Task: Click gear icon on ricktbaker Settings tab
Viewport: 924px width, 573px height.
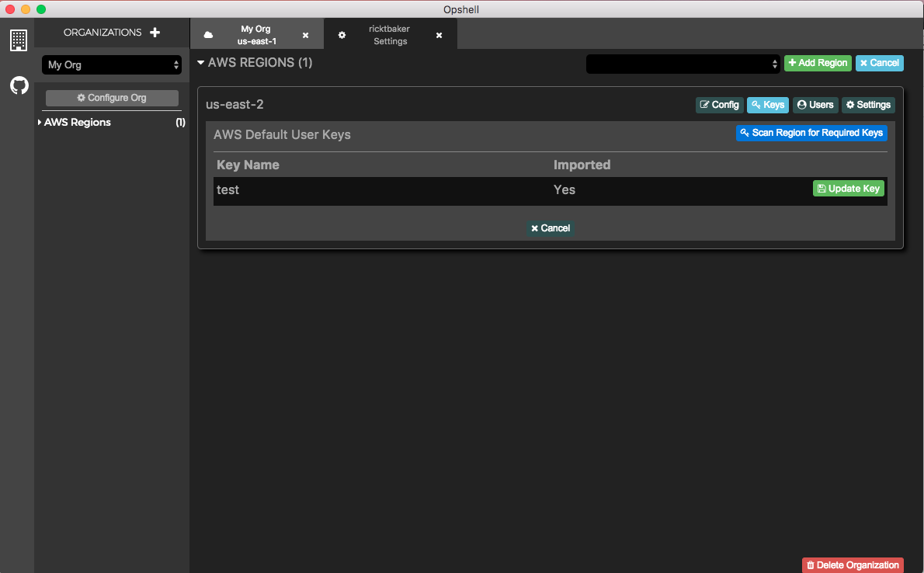Action: pos(342,36)
